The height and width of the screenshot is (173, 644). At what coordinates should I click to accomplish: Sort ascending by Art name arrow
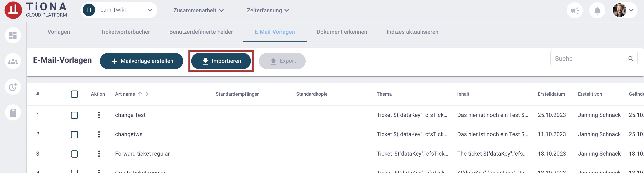(x=140, y=94)
